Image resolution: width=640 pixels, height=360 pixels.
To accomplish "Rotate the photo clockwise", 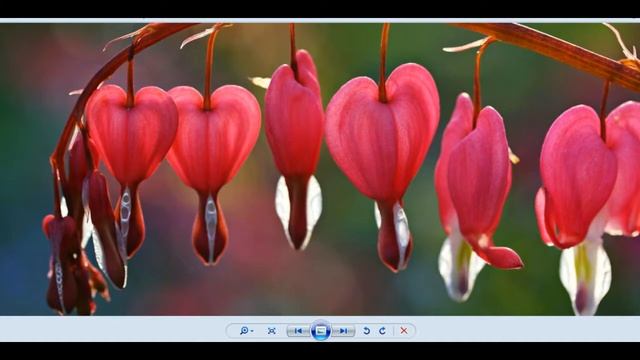I will pos(382,331).
